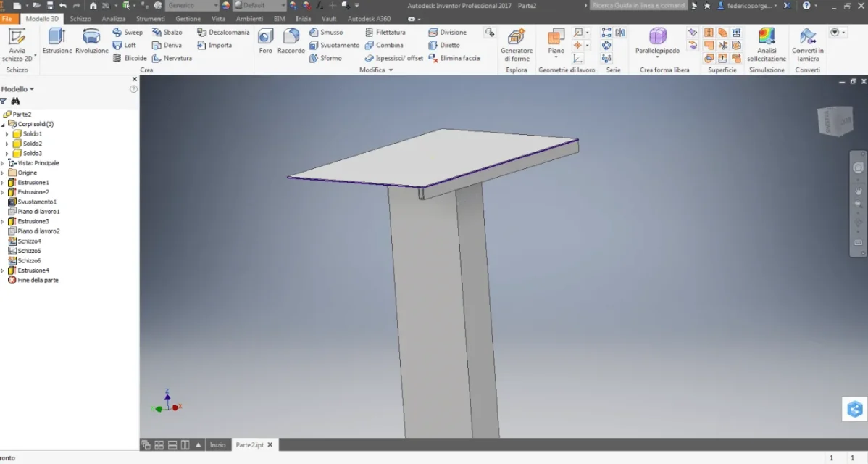Open the Generatore di forme tool
Viewport: 868px width, 464px height.
click(517, 45)
